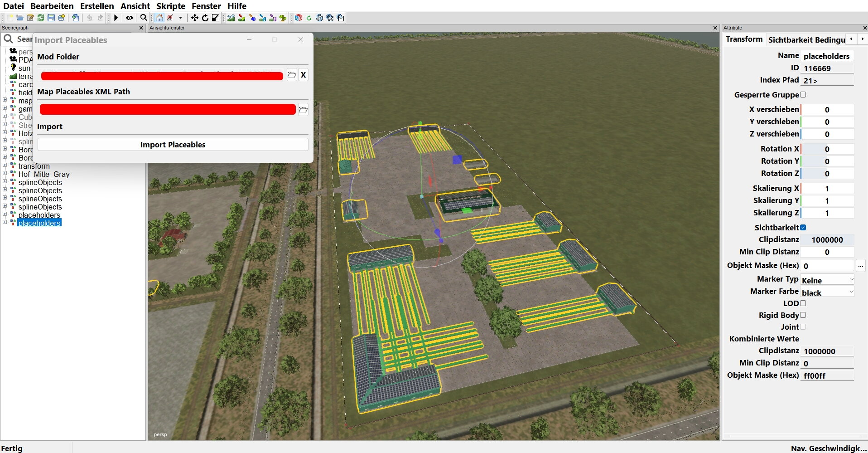Clear the Mod Folder with X button
Image resolution: width=868 pixels, height=453 pixels.
point(304,75)
